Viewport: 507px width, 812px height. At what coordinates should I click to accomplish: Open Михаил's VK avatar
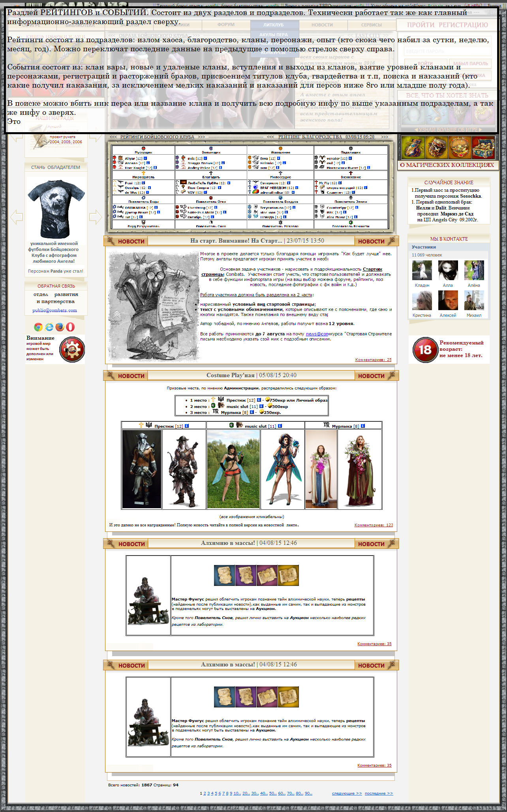[x=474, y=300]
